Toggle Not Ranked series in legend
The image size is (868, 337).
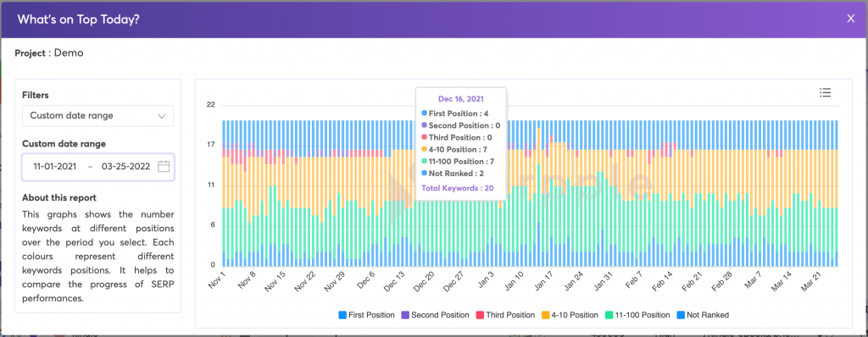pyautogui.click(x=703, y=315)
